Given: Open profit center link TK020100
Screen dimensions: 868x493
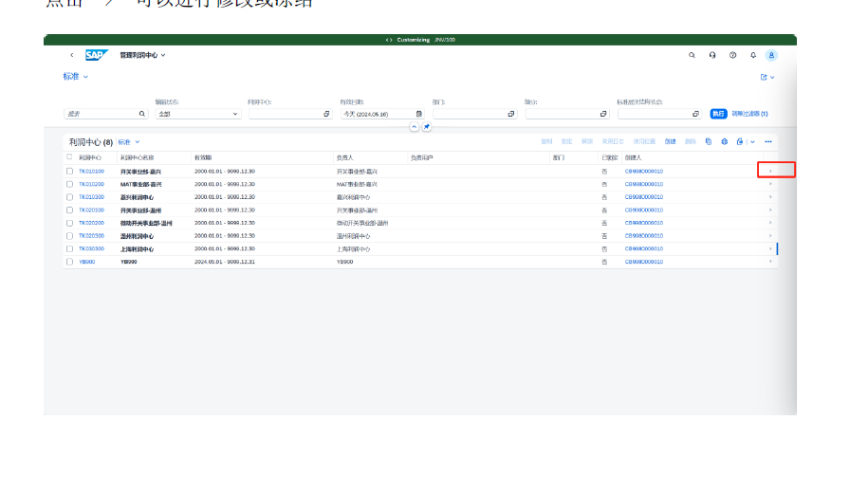Looking at the screenshot, I should pos(91,210).
